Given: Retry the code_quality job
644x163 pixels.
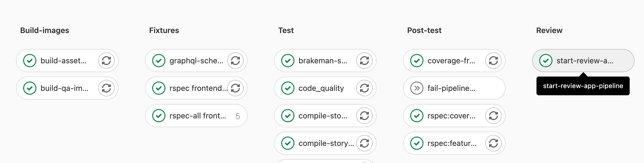Looking at the screenshot, I should point(364,88).
